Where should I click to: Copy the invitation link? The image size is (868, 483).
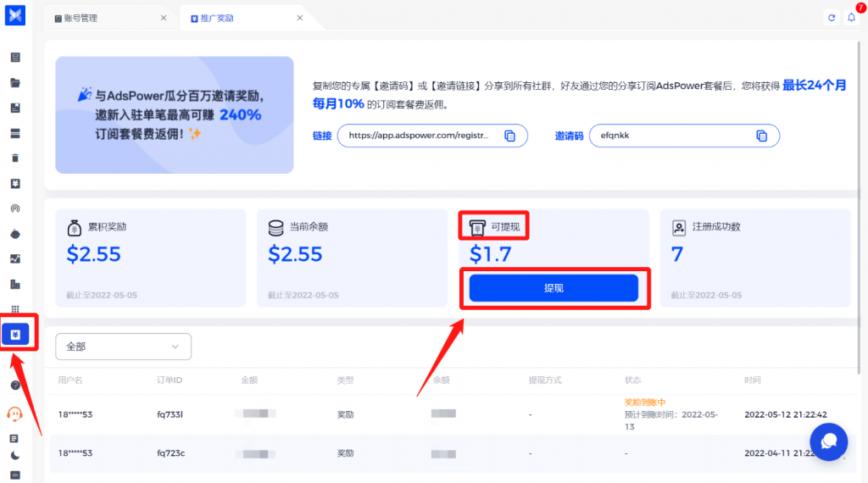tap(509, 136)
